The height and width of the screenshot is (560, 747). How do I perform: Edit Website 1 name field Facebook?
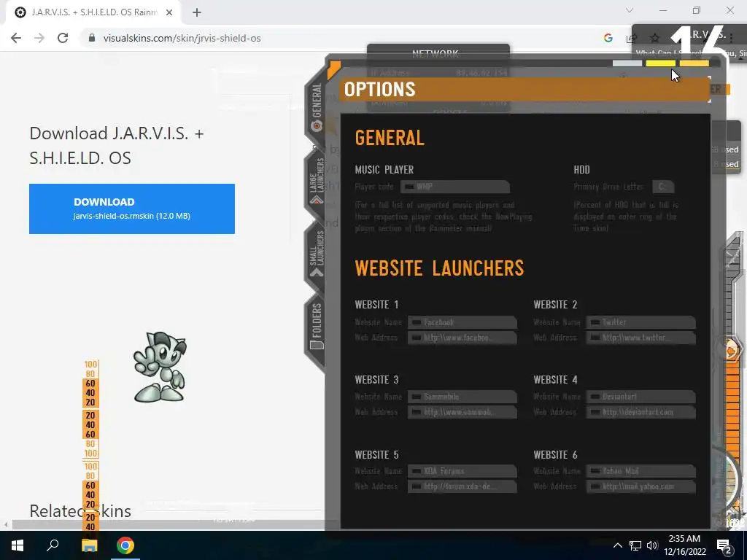[462, 322]
